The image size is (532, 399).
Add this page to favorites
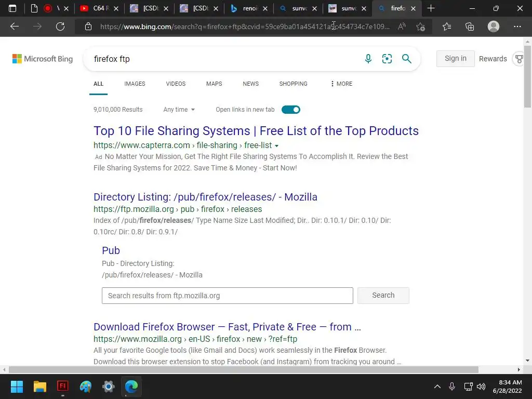coord(421,26)
